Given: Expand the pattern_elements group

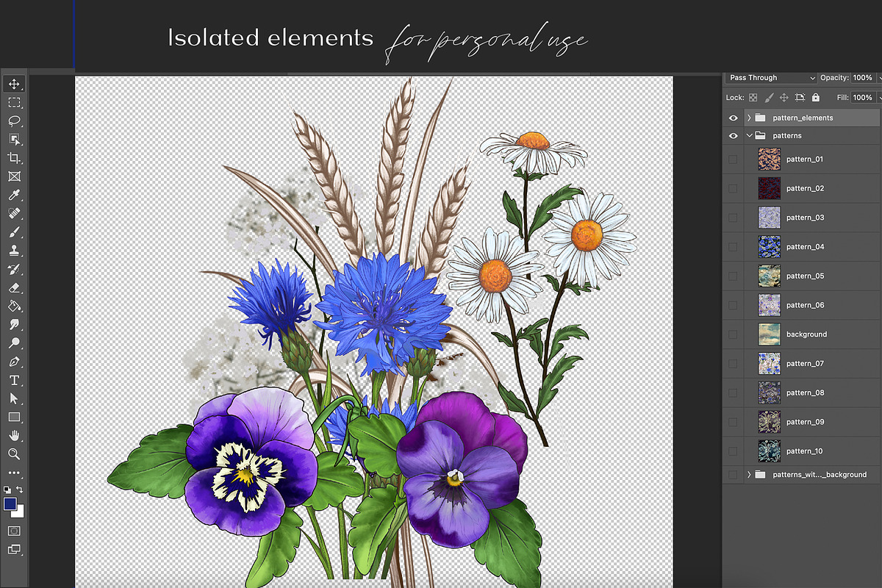Looking at the screenshot, I should pyautogui.click(x=749, y=118).
